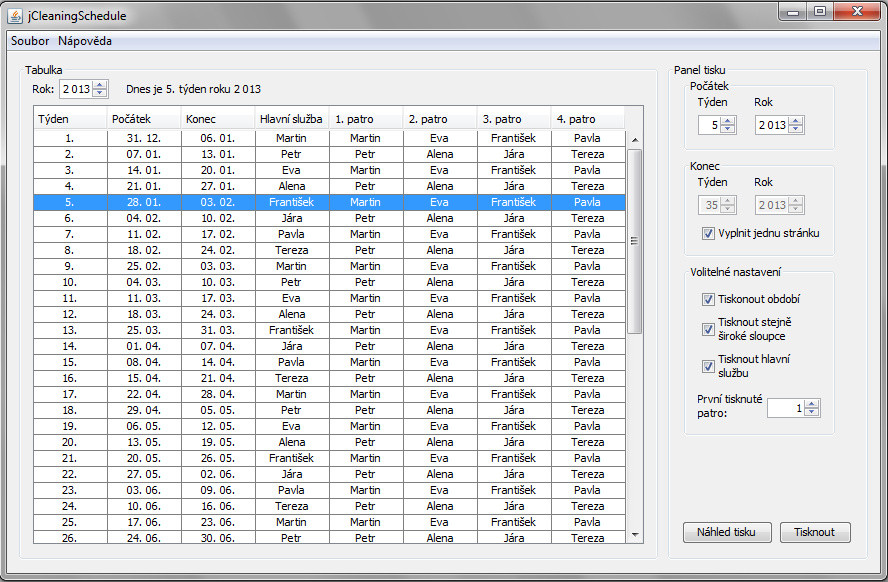Click the Týden column header

click(x=70, y=119)
